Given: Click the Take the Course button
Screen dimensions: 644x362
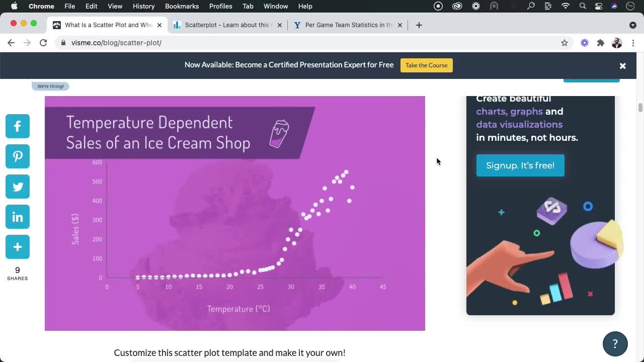Looking at the screenshot, I should [x=427, y=65].
